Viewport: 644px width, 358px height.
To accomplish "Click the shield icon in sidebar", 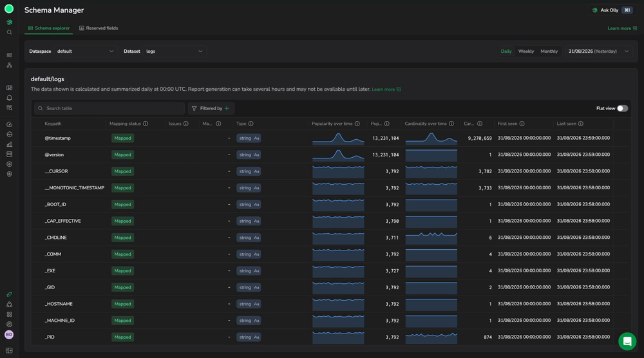I will [x=9, y=174].
